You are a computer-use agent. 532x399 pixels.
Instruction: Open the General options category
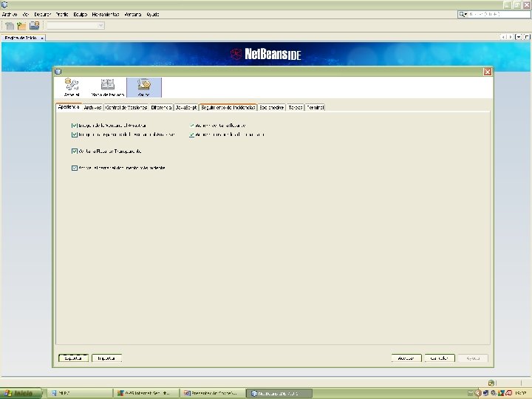pos(72,87)
